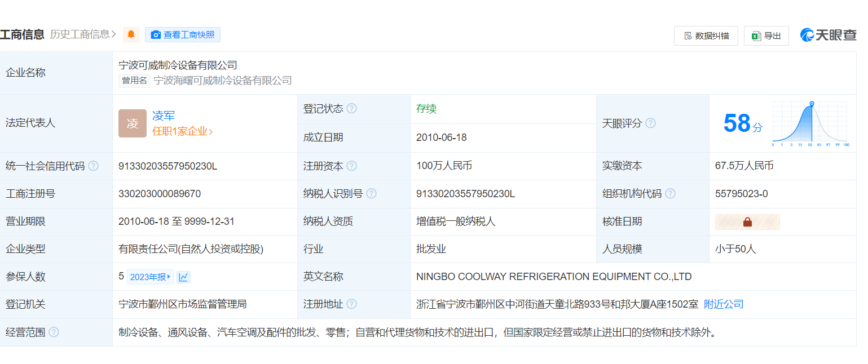This screenshot has height=364, width=868.
Task: Click the 数据纠错 button
Action: (706, 35)
